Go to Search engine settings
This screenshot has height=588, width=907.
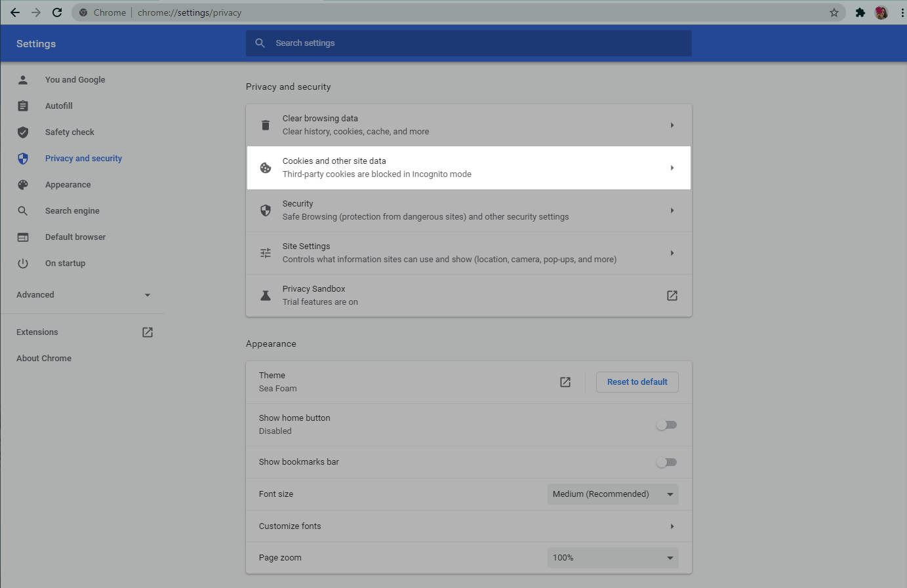pos(72,211)
